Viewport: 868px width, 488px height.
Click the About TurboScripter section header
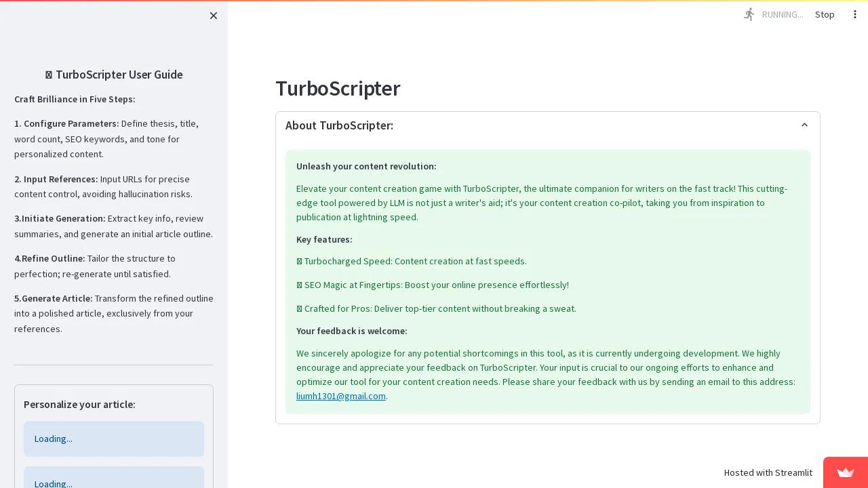coord(339,125)
